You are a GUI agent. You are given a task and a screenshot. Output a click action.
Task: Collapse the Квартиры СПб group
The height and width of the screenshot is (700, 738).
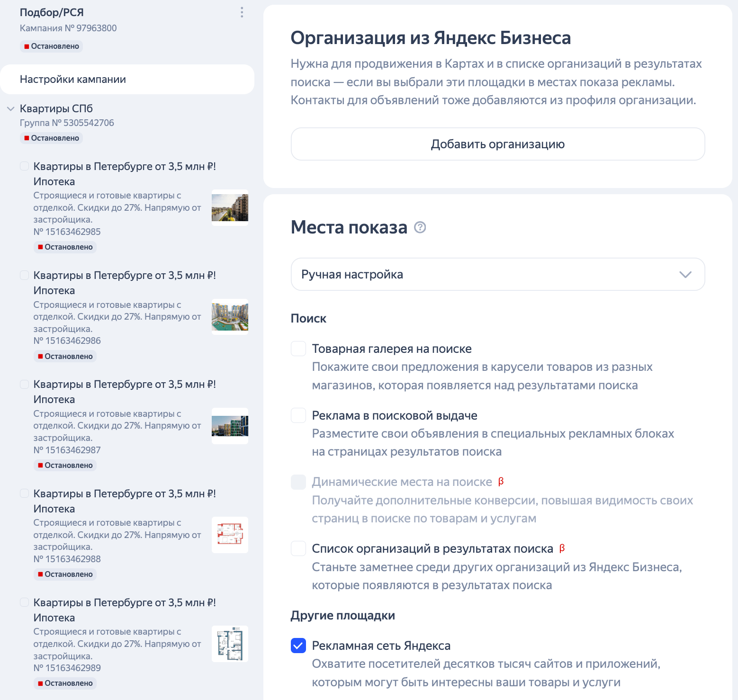click(10, 109)
